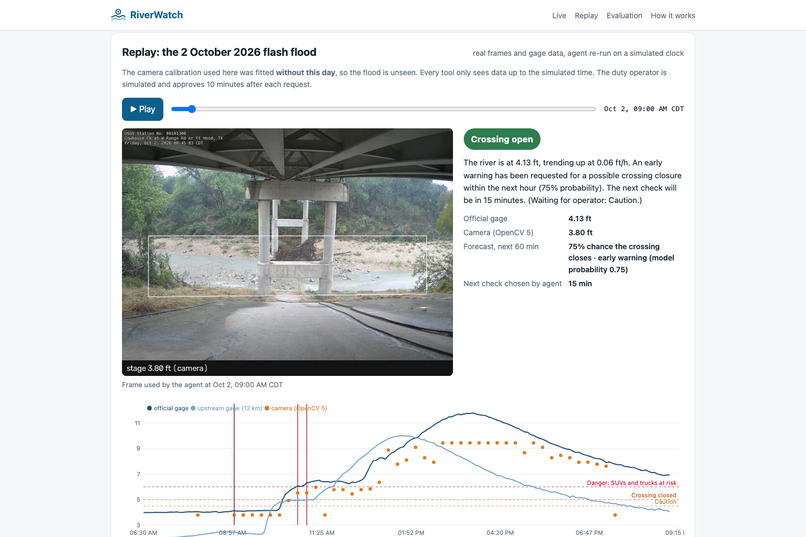Screen dimensions: 806x537
Task: Click the 'Crossing closed' threshold label
Action: point(653,495)
